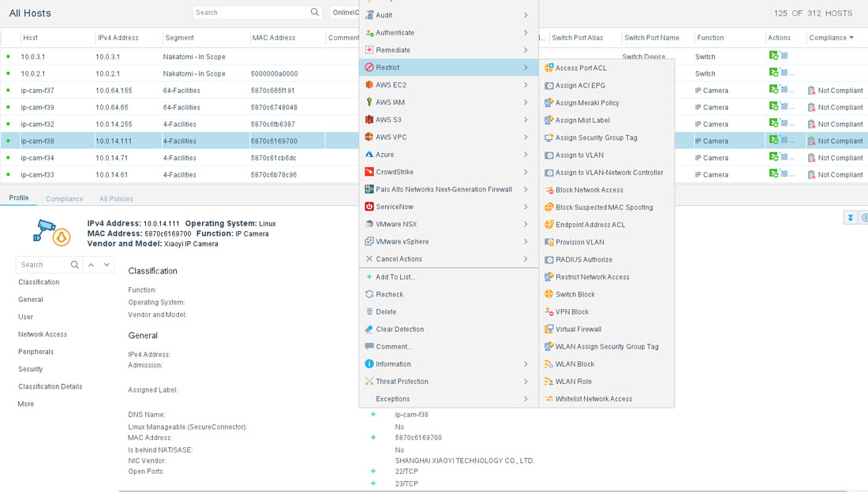868x492 pixels.
Task: Click the Delete trash icon
Action: [x=369, y=311]
